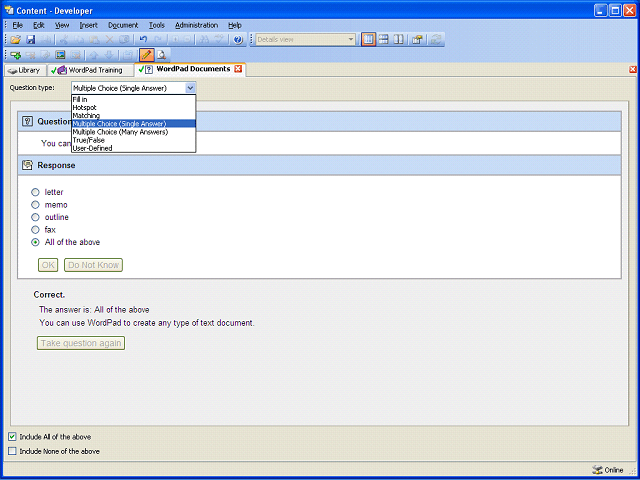Open the Administration menu
Screen dimensions: 640x480
point(196,25)
